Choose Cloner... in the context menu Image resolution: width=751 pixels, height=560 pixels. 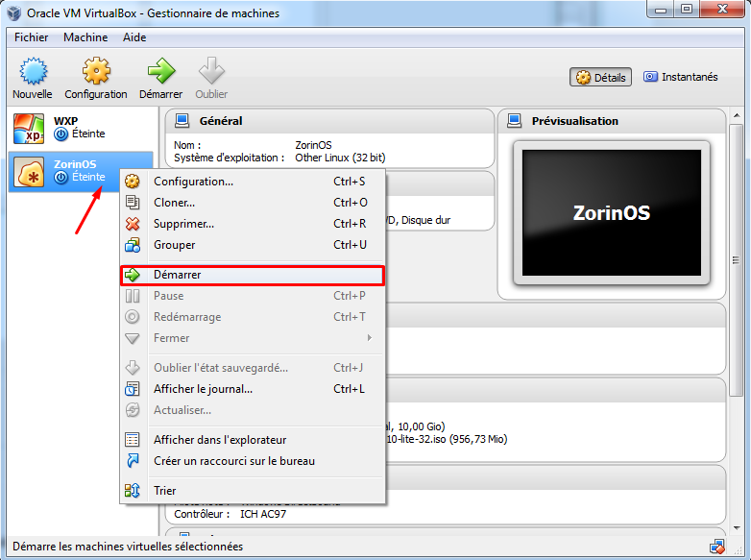tap(253, 203)
